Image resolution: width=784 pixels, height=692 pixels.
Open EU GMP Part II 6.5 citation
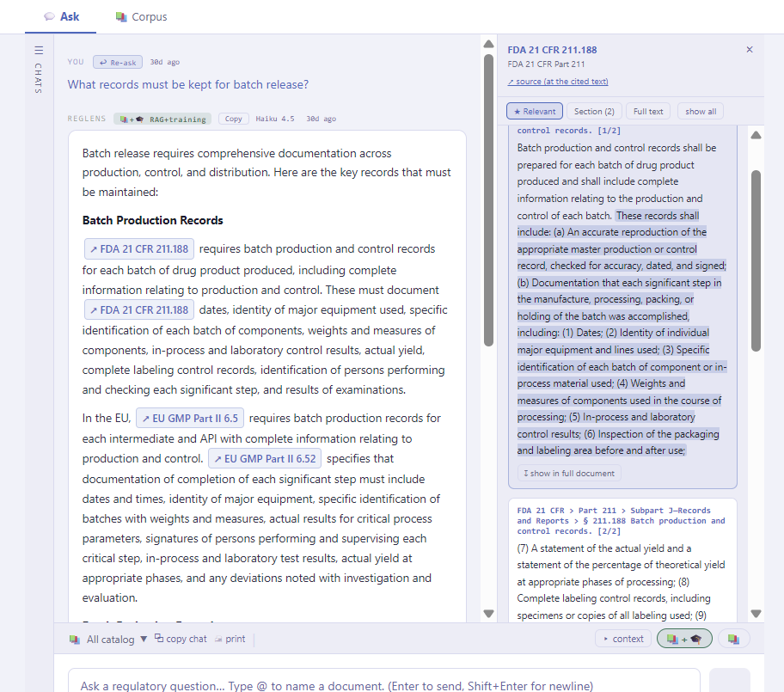click(x=189, y=418)
